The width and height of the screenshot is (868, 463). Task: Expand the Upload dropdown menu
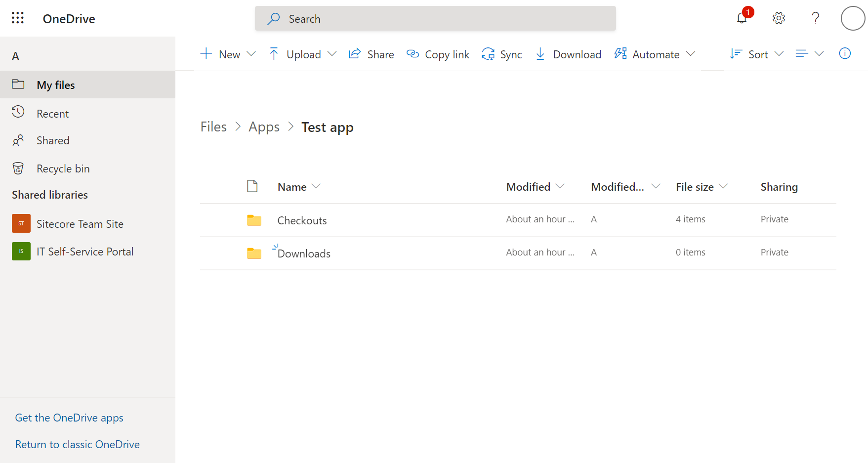tap(302, 54)
